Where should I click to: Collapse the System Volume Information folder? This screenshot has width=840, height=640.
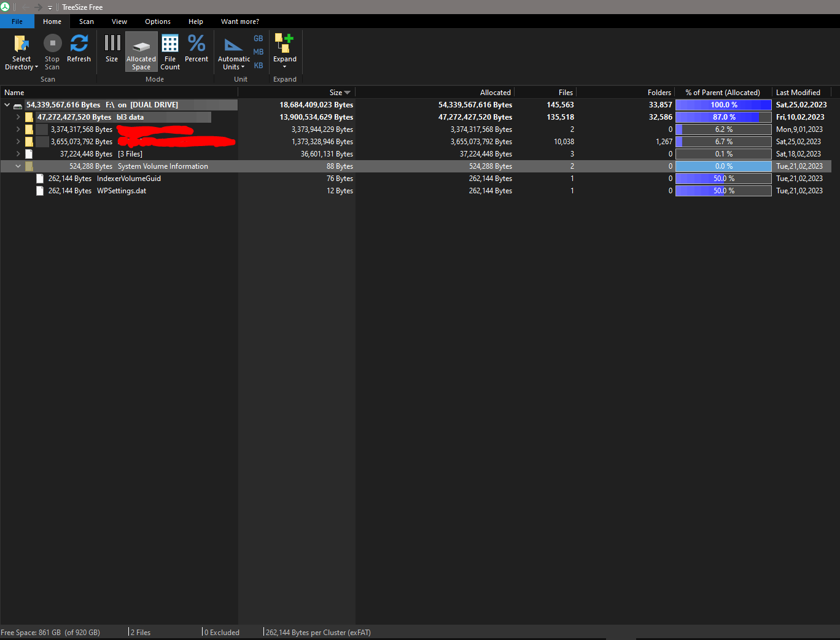coord(18,166)
